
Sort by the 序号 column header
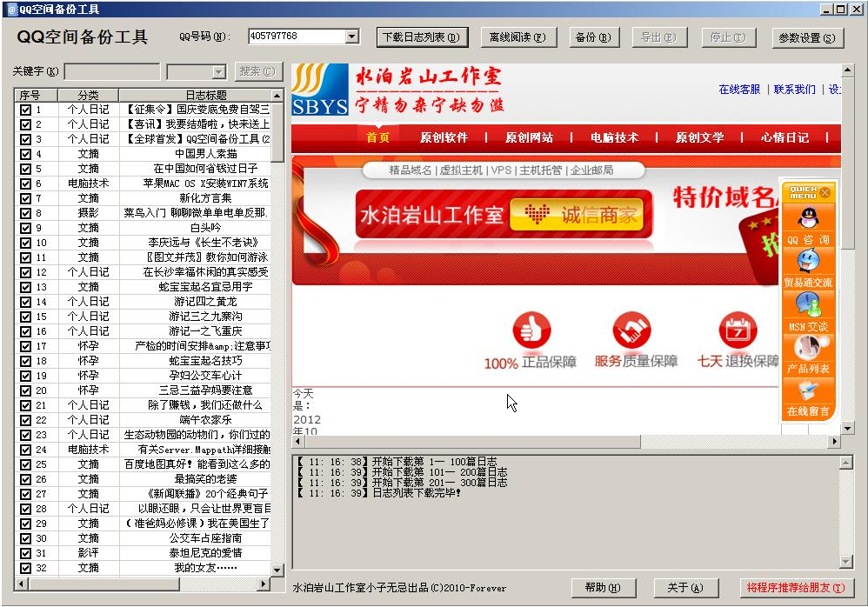[36, 95]
